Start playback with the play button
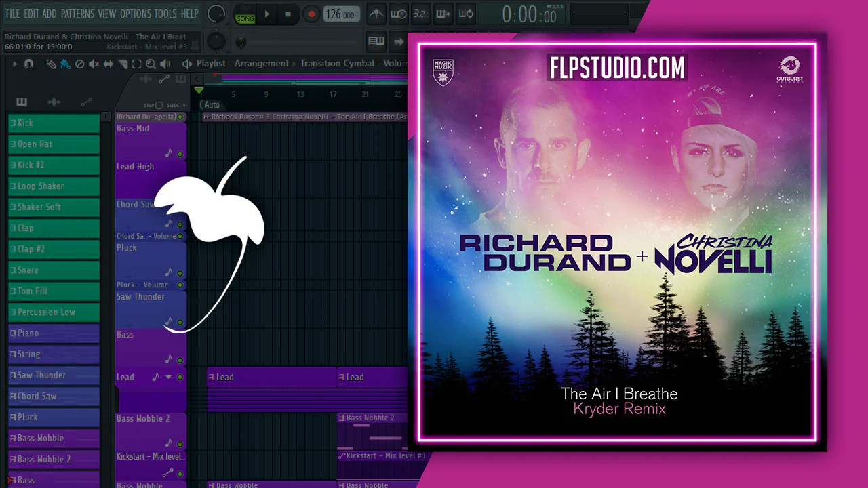 coord(267,14)
